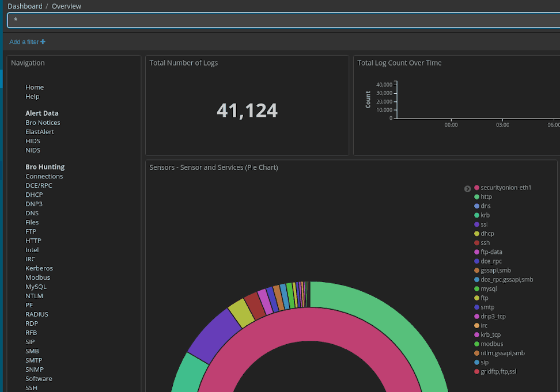Viewport: 560px width, 392px height.
Task: Open the DHCP hunting link
Action: click(x=35, y=195)
